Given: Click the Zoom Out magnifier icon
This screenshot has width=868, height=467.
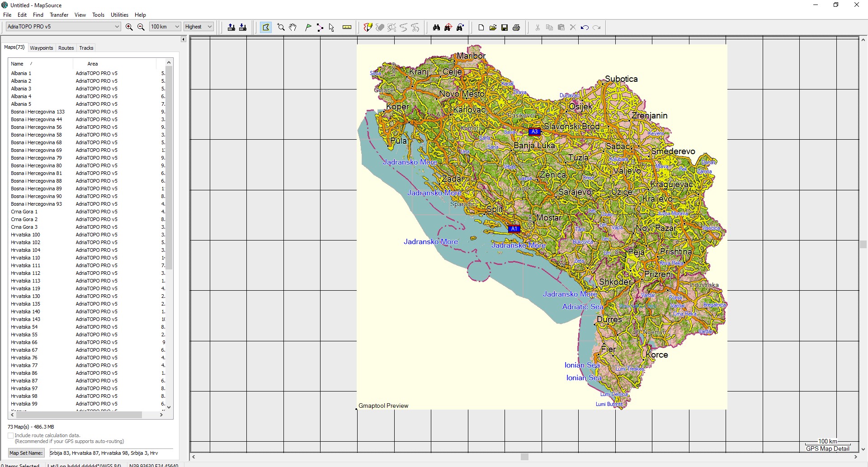Looking at the screenshot, I should click(141, 27).
